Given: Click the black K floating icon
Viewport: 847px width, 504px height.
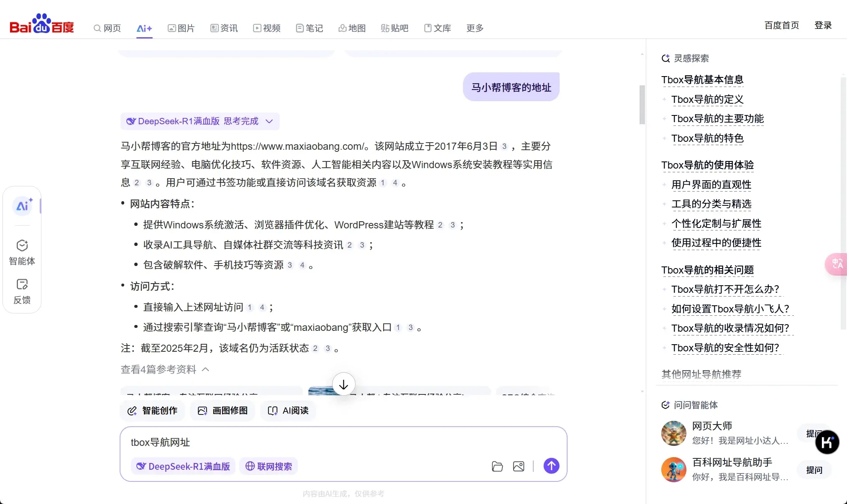Looking at the screenshot, I should [827, 442].
